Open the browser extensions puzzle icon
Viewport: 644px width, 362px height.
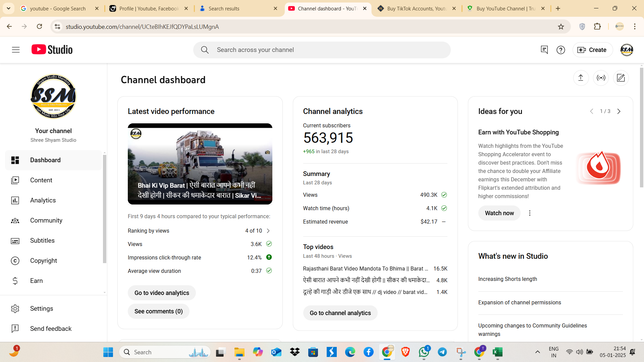(597, 26)
